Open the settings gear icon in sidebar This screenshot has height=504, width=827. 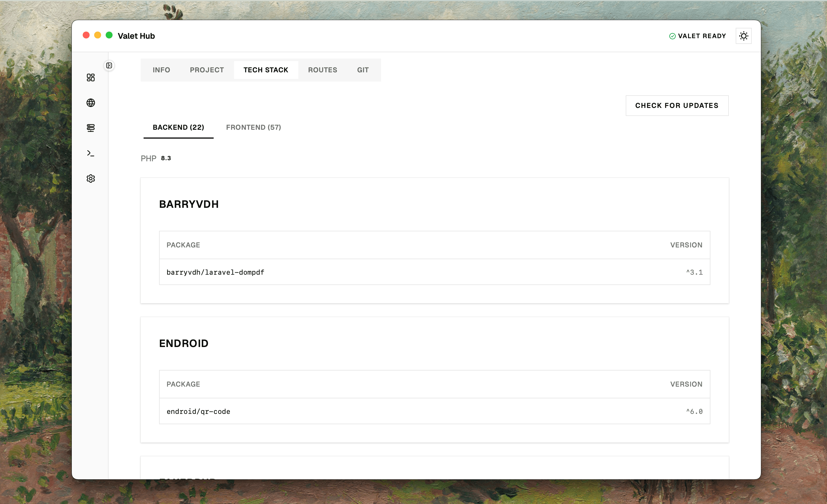[91, 179]
